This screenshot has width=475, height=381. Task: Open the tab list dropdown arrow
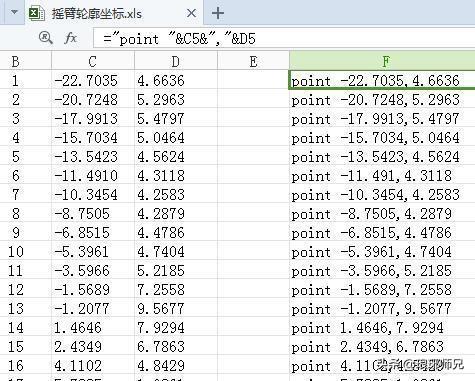coord(14,12)
